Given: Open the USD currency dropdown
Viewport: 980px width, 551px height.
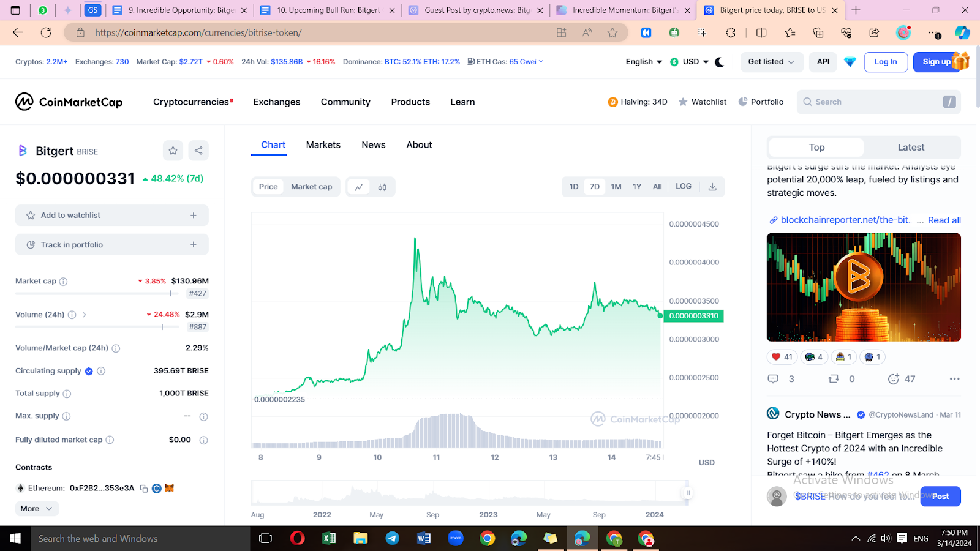Looking at the screenshot, I should pyautogui.click(x=690, y=62).
